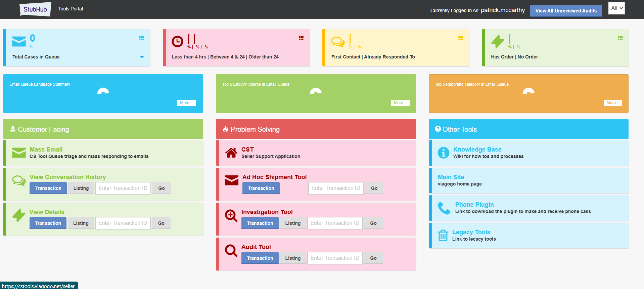Select Listing under View Conversation History

click(x=81, y=188)
